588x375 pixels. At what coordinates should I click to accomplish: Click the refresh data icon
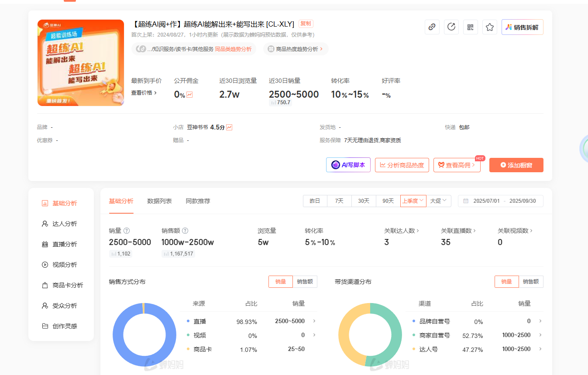click(x=451, y=27)
